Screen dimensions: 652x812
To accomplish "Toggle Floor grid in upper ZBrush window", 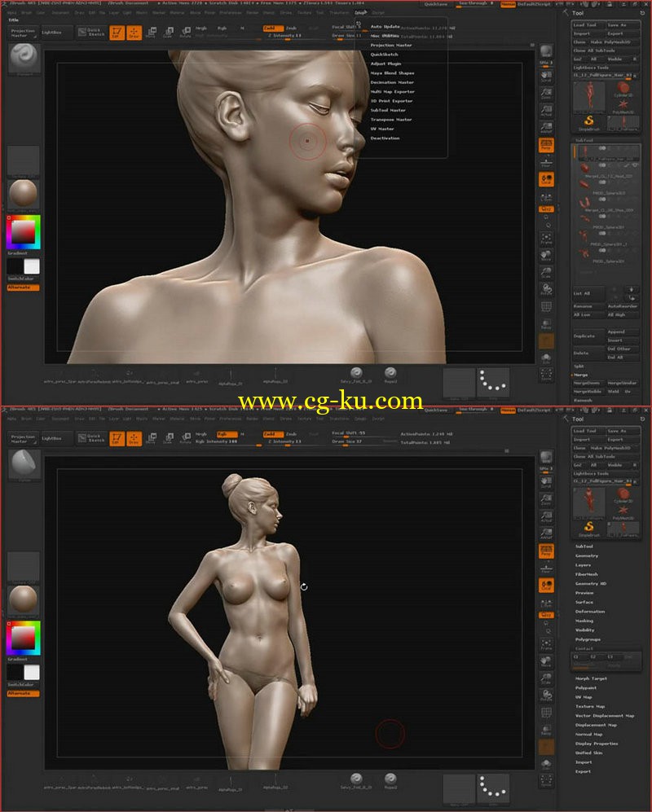I will pos(546,162).
